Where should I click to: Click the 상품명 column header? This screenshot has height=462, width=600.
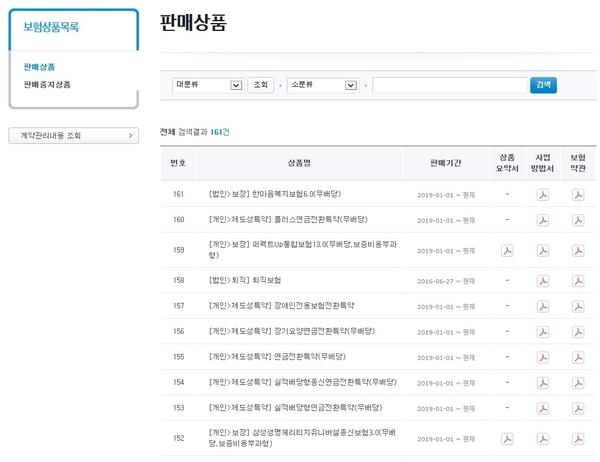pos(299,163)
